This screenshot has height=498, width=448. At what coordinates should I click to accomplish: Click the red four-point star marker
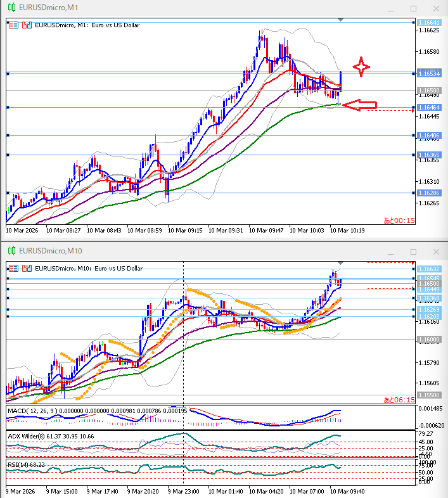pyautogui.click(x=361, y=67)
